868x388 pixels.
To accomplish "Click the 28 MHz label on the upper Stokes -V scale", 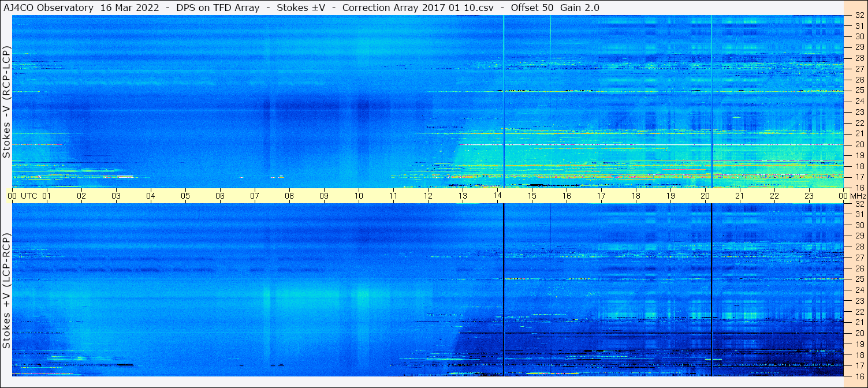I will coord(859,58).
